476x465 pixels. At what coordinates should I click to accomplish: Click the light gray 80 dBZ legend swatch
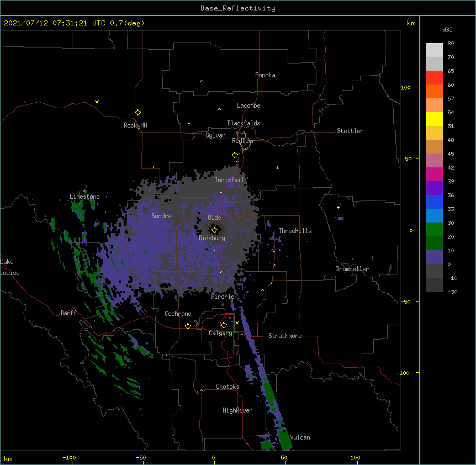coord(434,50)
